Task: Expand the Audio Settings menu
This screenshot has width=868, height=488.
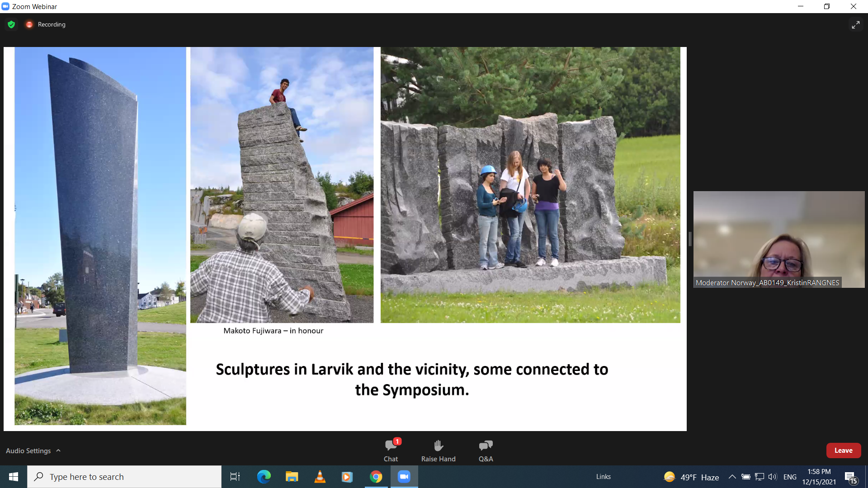Action: click(x=33, y=450)
